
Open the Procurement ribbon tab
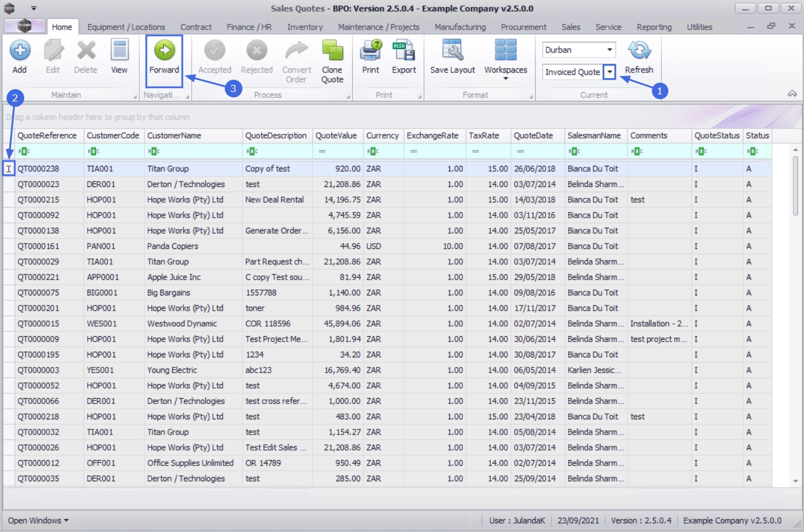523,27
